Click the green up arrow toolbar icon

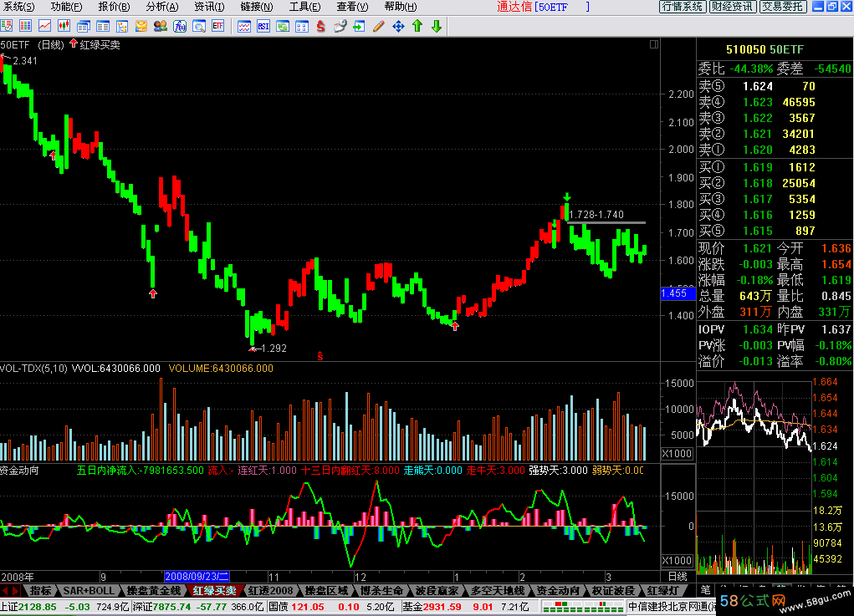(x=417, y=26)
